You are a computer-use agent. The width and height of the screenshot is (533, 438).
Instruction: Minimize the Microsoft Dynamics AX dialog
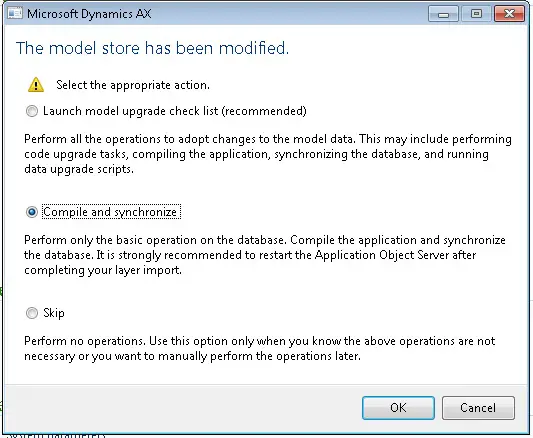(x=443, y=14)
